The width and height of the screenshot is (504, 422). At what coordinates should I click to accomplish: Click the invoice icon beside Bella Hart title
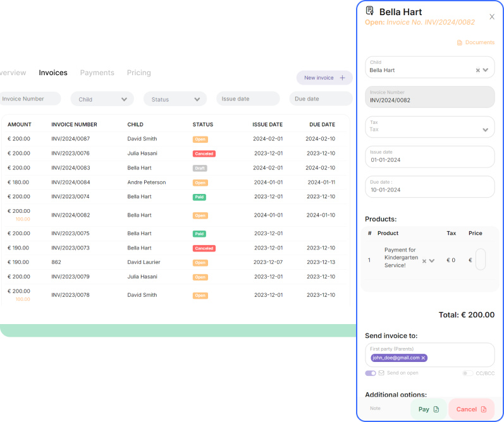pos(370,11)
